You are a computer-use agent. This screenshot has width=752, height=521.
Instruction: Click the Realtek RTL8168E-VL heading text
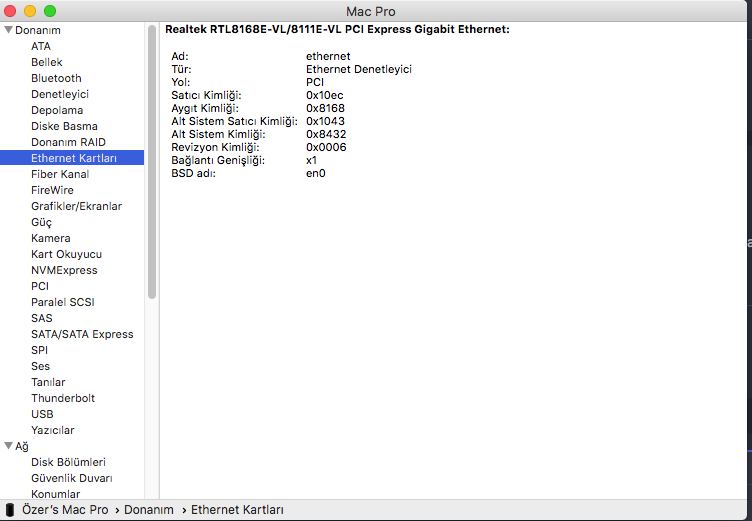(x=337, y=29)
